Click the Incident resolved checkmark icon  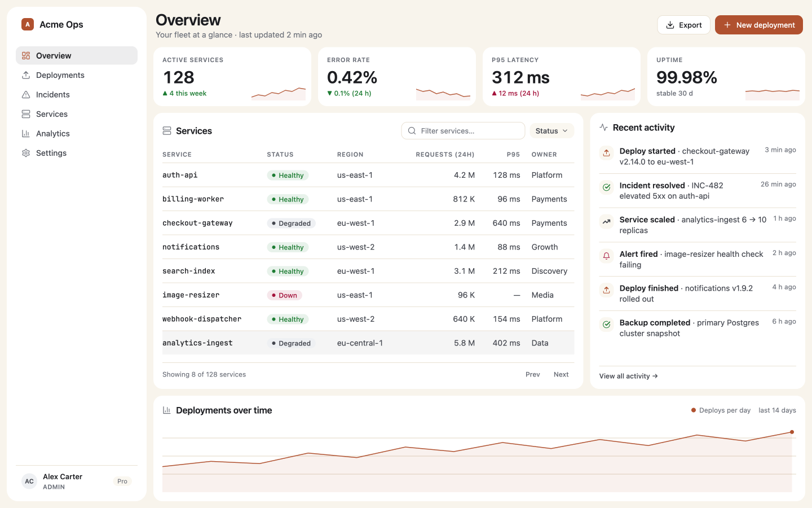click(x=607, y=187)
